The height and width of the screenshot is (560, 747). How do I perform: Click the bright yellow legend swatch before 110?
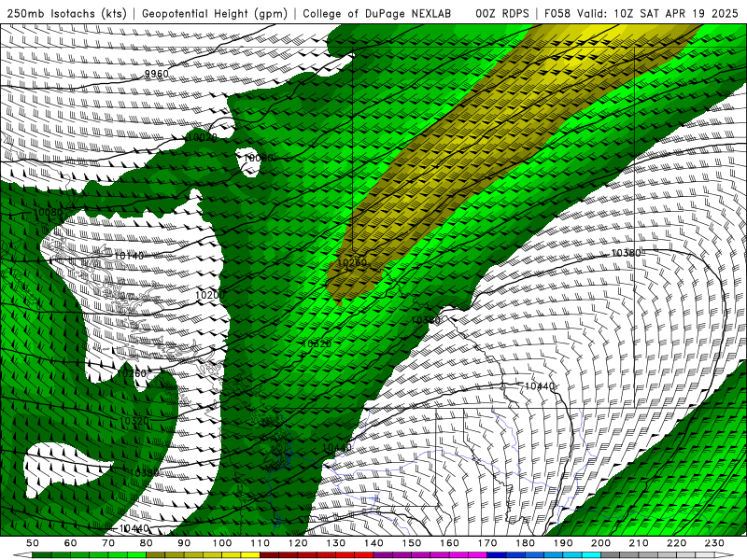coord(250,555)
